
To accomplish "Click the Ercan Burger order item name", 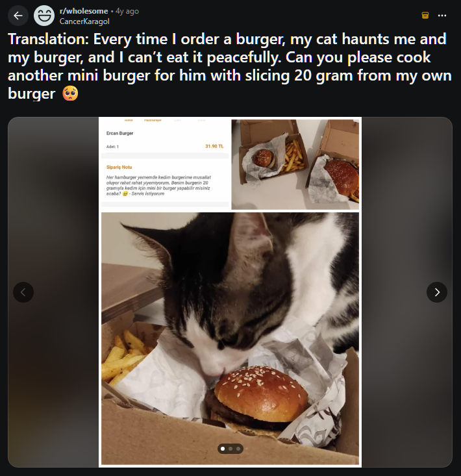I will click(x=120, y=133).
